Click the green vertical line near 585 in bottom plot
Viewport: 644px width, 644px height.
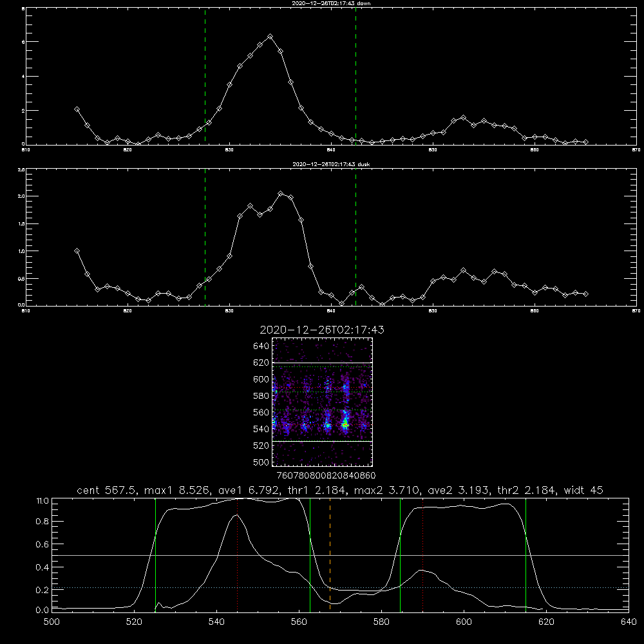400,555
